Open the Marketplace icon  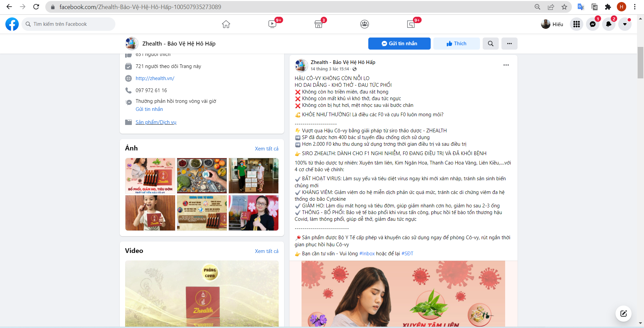pos(319,24)
